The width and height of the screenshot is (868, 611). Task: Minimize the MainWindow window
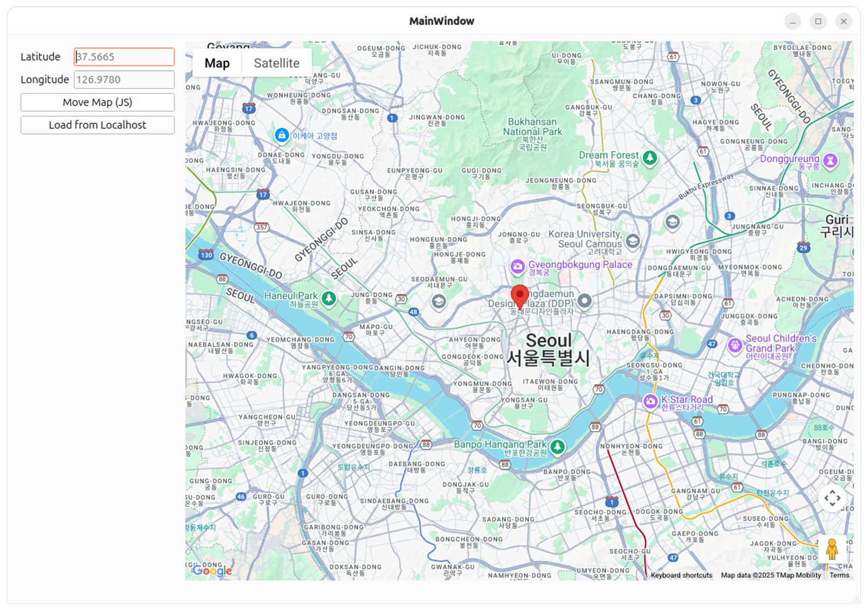[793, 21]
